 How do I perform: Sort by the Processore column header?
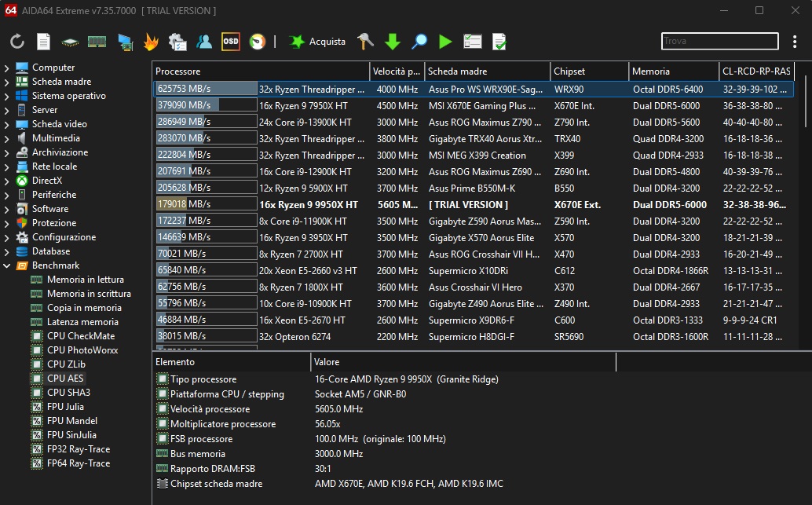[x=262, y=71]
